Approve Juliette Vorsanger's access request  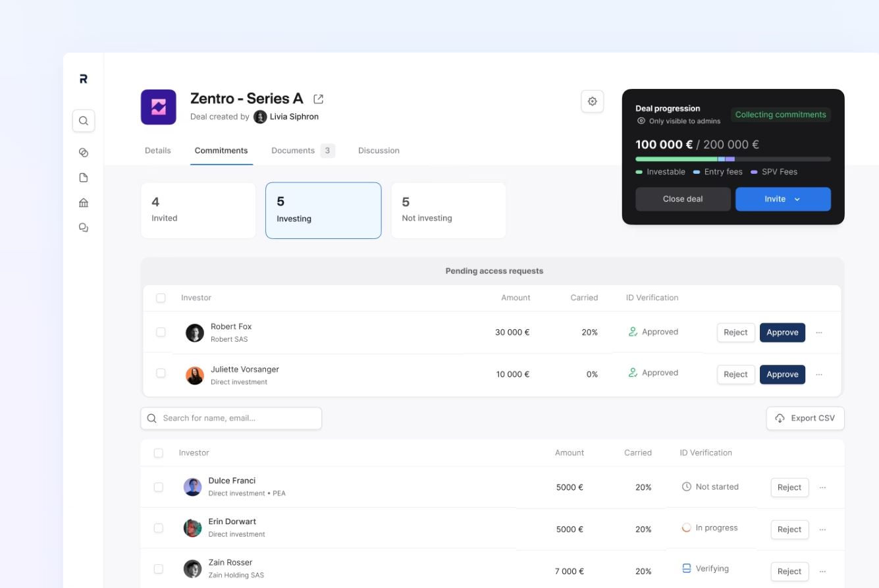coord(782,374)
